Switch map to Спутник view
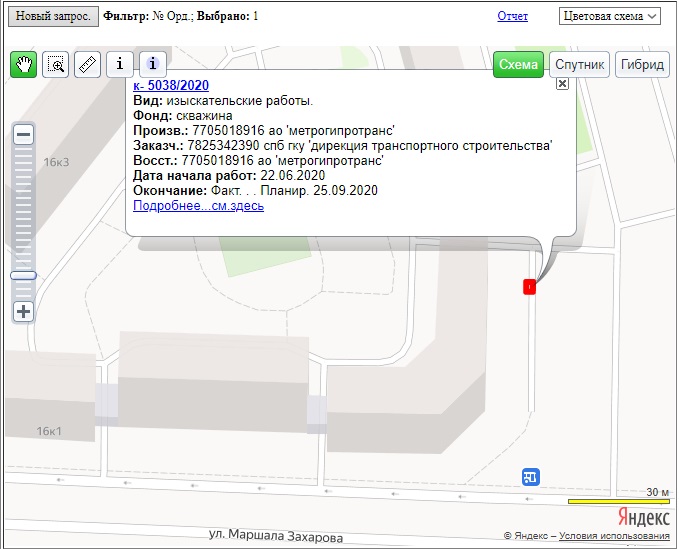The image size is (679, 549). (x=580, y=64)
